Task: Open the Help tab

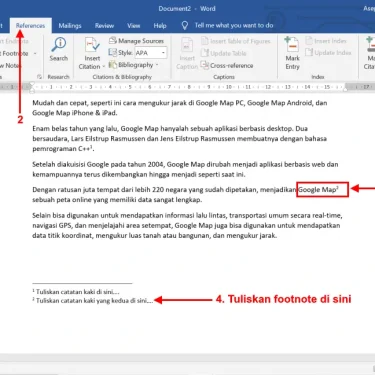Action: click(160, 26)
